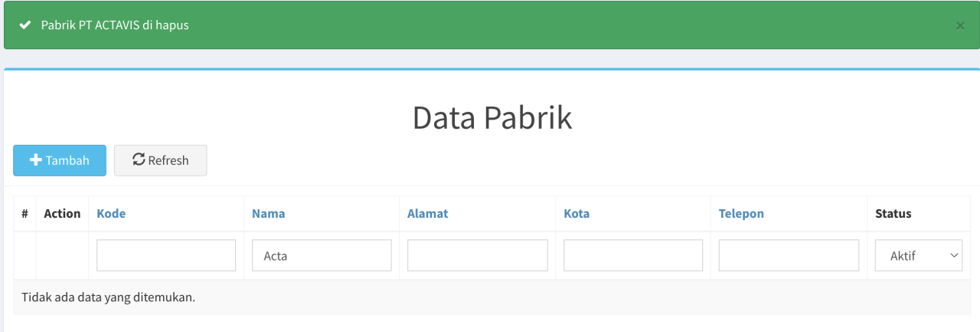Focus the Telepon filter field
The width and height of the screenshot is (980, 332).
(x=789, y=256)
